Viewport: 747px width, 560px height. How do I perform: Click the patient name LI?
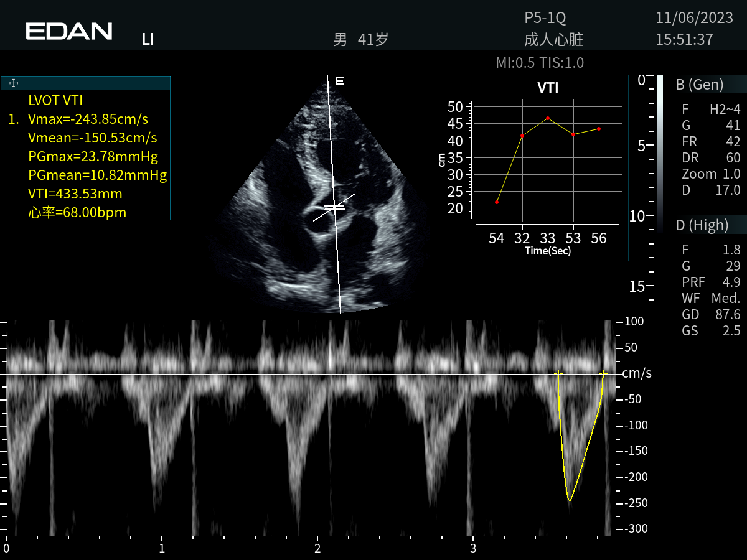pos(148,40)
